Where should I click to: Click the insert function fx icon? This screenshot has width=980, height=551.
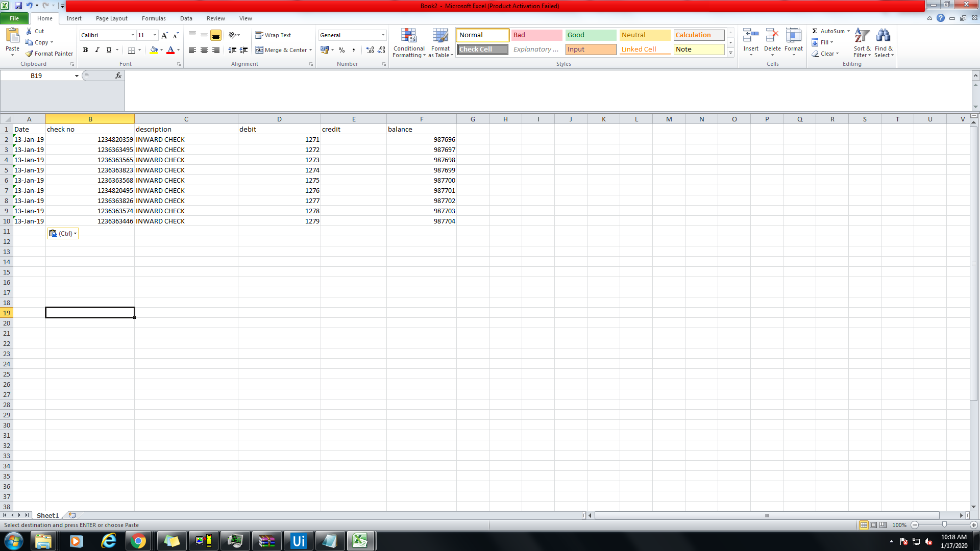(x=118, y=76)
